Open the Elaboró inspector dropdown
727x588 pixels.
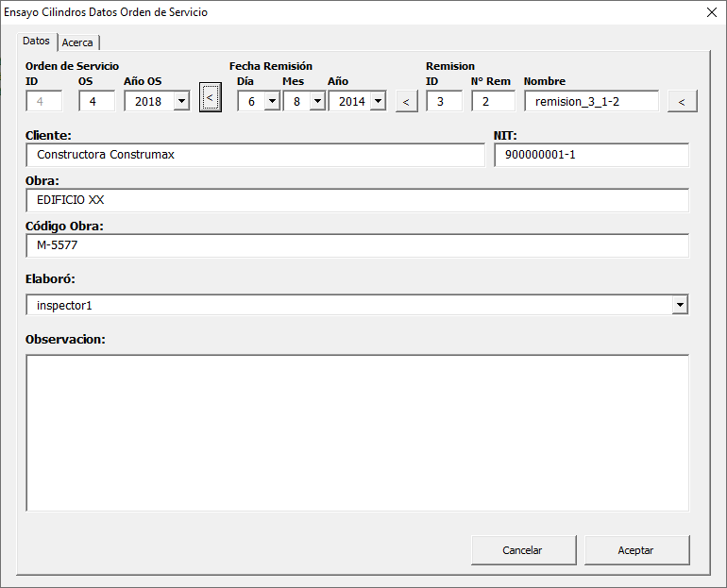point(679,305)
